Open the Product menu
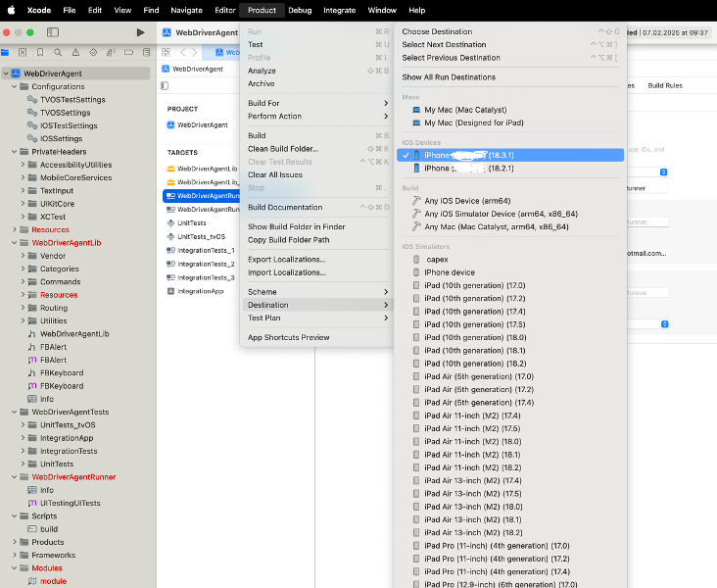 [262, 10]
